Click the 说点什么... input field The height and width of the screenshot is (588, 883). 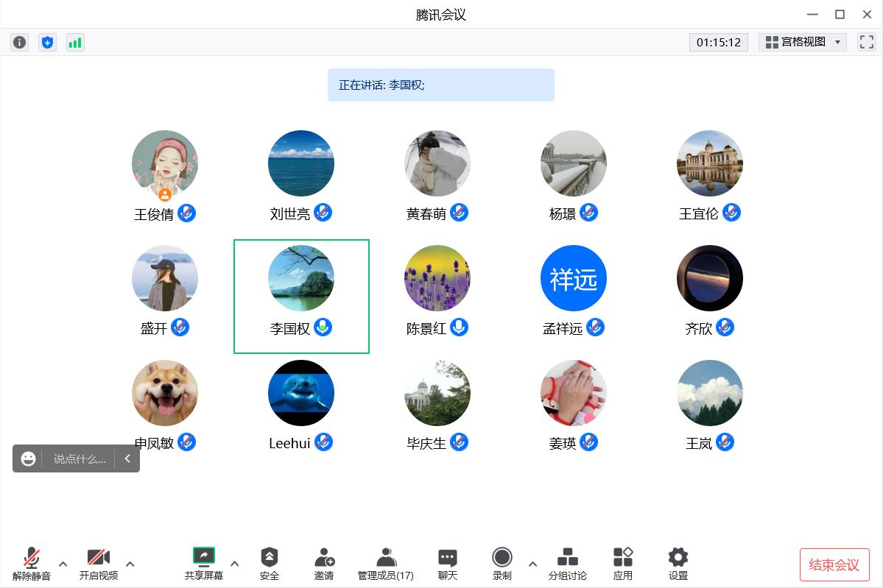click(x=80, y=458)
